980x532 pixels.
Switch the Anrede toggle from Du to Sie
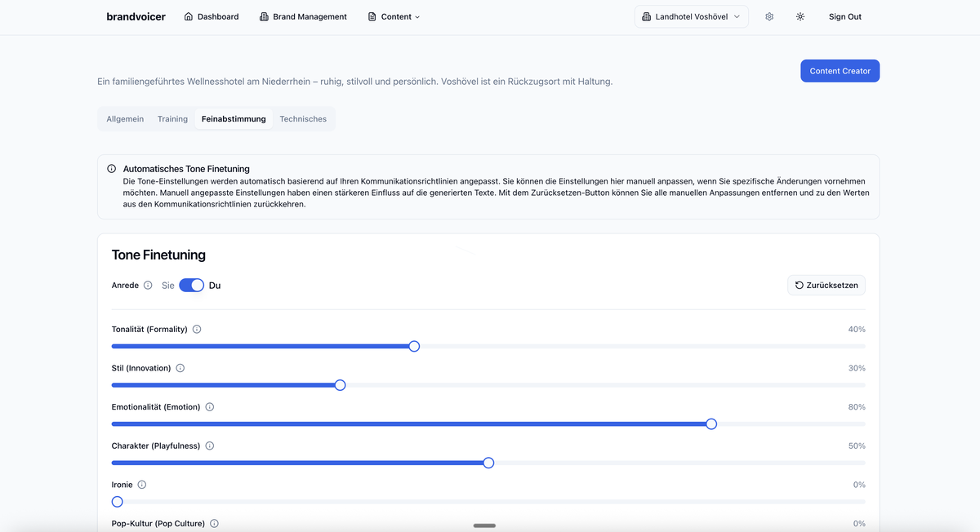[192, 285]
